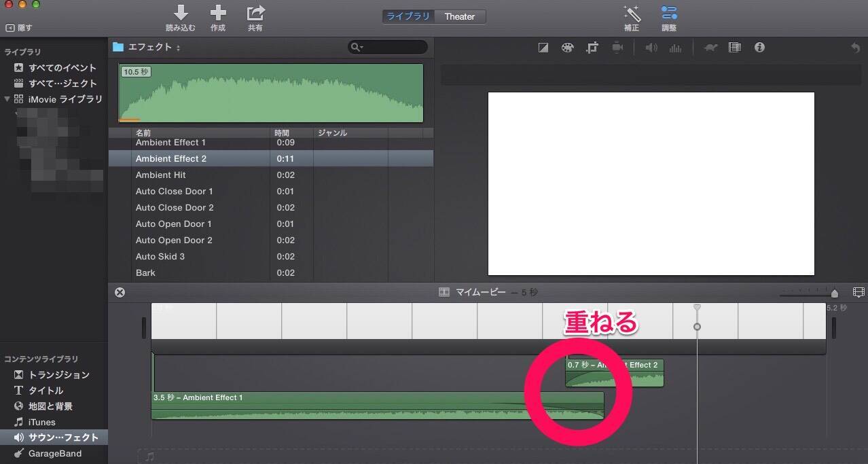
Task: Click the 補正 magic wand enhance icon
Action: (x=632, y=13)
